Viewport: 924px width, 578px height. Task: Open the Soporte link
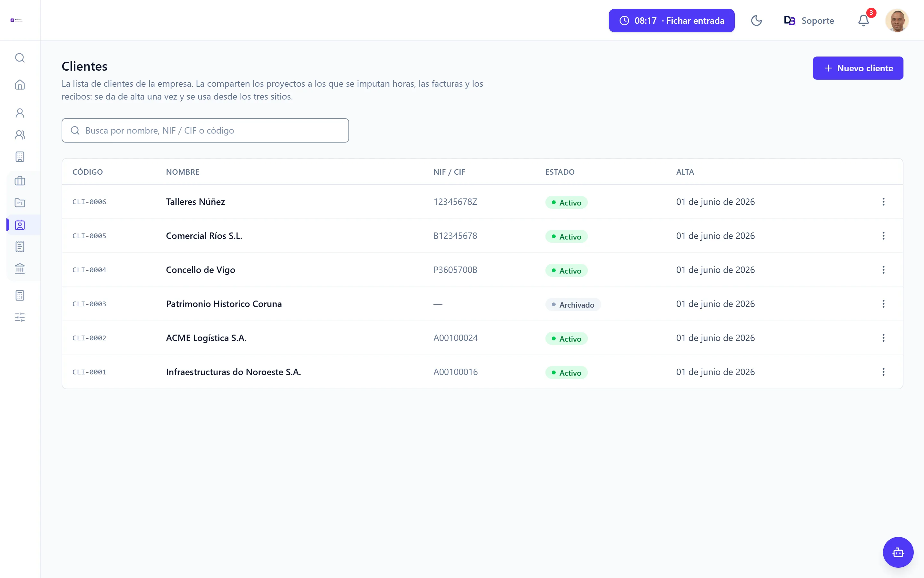[809, 21]
